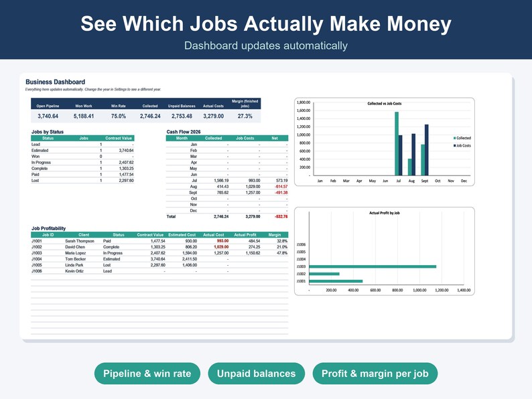
Task: Click the Collected KPI value 2,746.24
Action: 150,116
